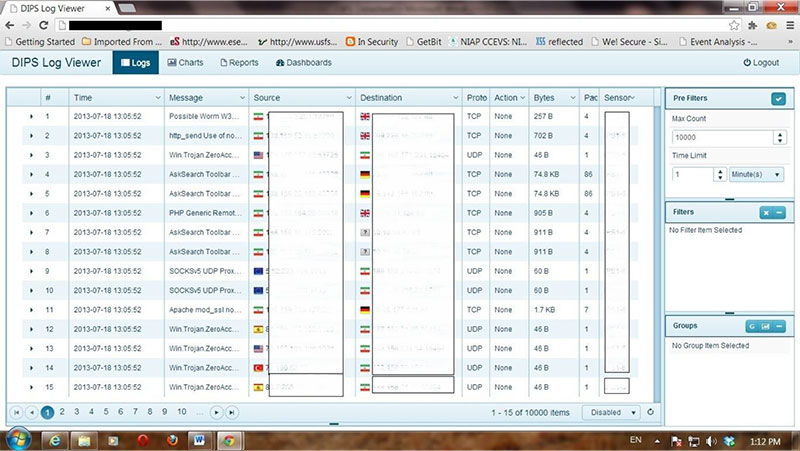Open the Minute(s) unit dropdown

[x=756, y=174]
